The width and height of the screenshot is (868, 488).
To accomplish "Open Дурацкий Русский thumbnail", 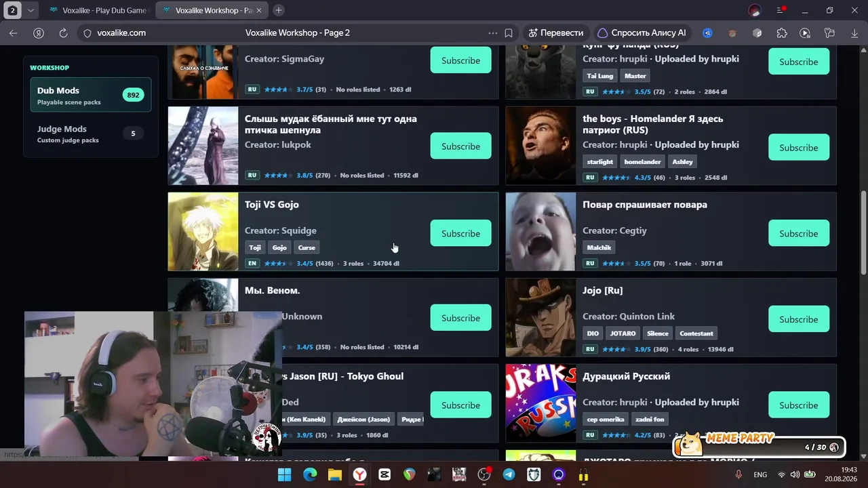I will pos(540,403).
